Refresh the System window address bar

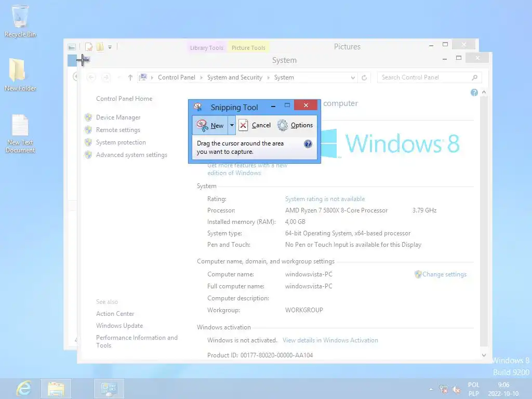(364, 78)
